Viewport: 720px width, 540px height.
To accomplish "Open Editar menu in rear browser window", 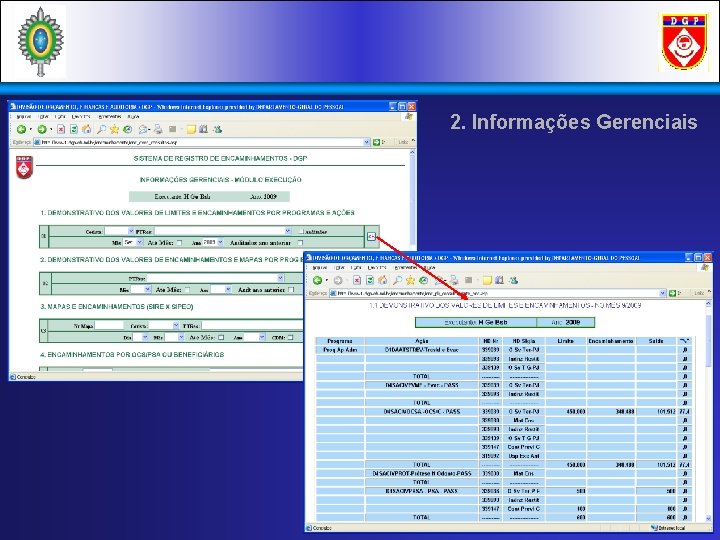I will [x=44, y=117].
